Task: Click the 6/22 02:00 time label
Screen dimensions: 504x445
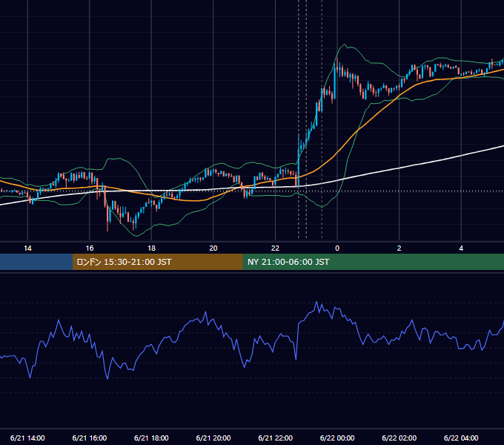Action: 399,438
